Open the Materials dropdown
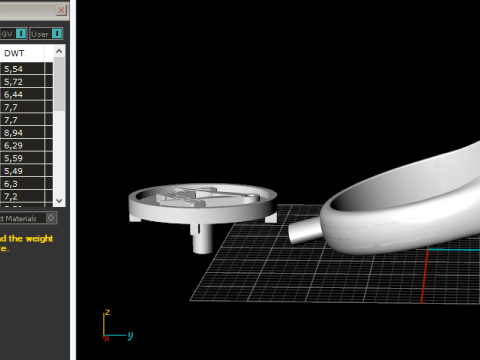Viewport: 480px width, 360px height. coord(28,218)
